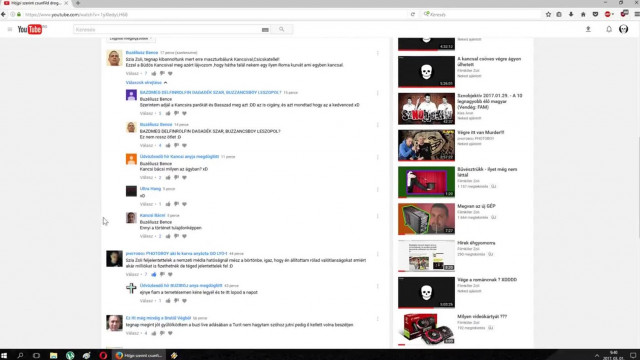This screenshot has height=360, width=640.
Task: Dislike the top Buzéliusz Bence comment
Action: [162, 73]
